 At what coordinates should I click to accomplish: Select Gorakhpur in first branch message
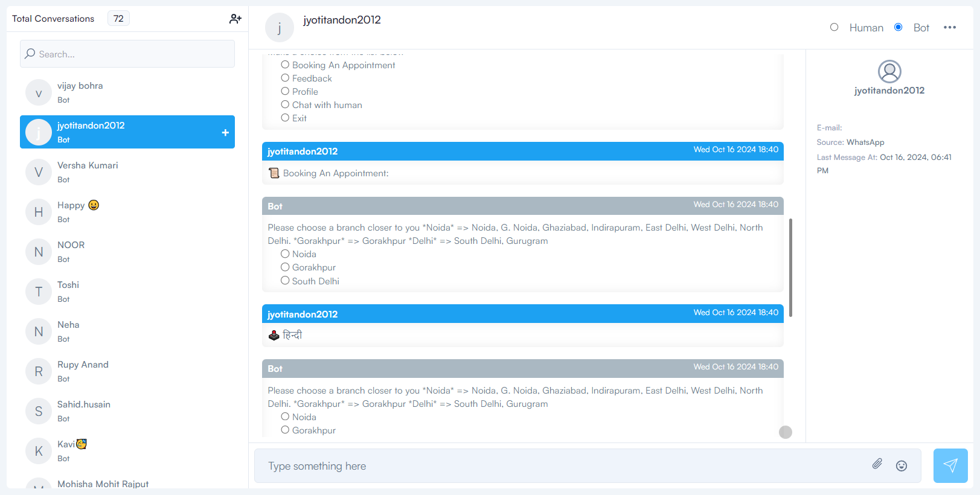tap(285, 267)
